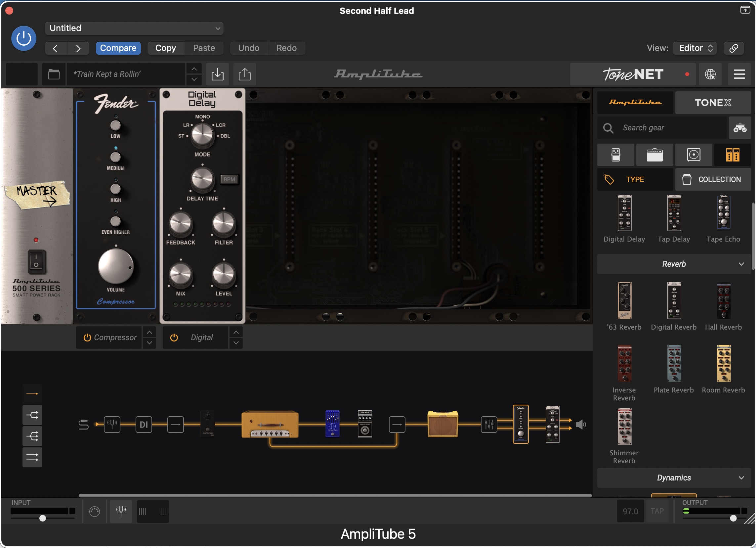Click the save preset download icon
This screenshot has width=756, height=548.
pos(217,74)
